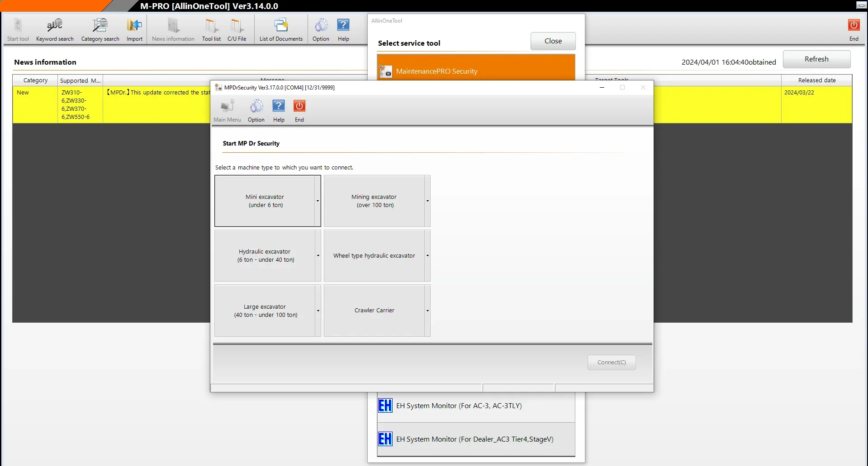Open Option in M-PRO main toolbar
The height and width of the screenshot is (466, 868).
point(321,30)
